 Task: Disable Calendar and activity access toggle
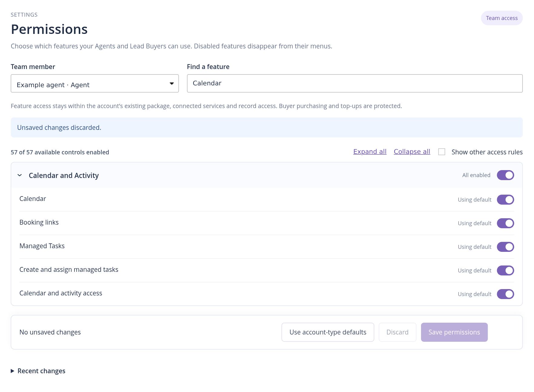point(505,294)
